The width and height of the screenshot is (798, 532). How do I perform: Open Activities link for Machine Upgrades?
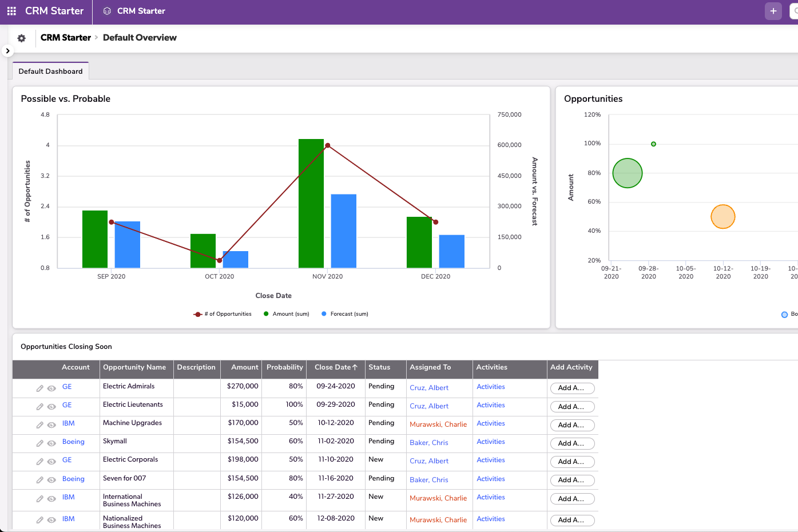(490, 423)
